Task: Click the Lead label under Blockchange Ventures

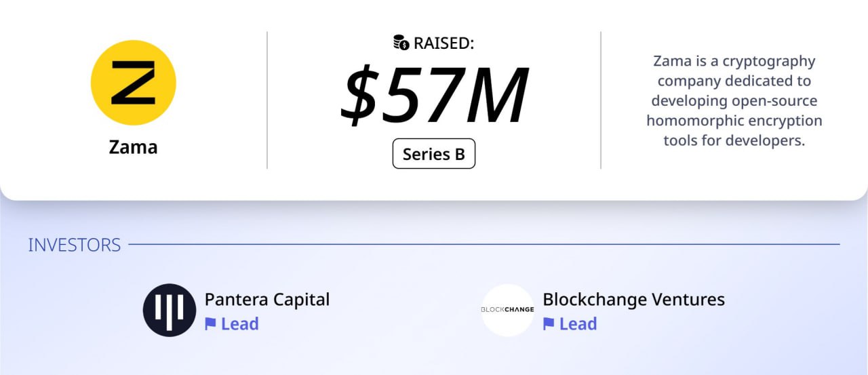Action: click(x=578, y=324)
